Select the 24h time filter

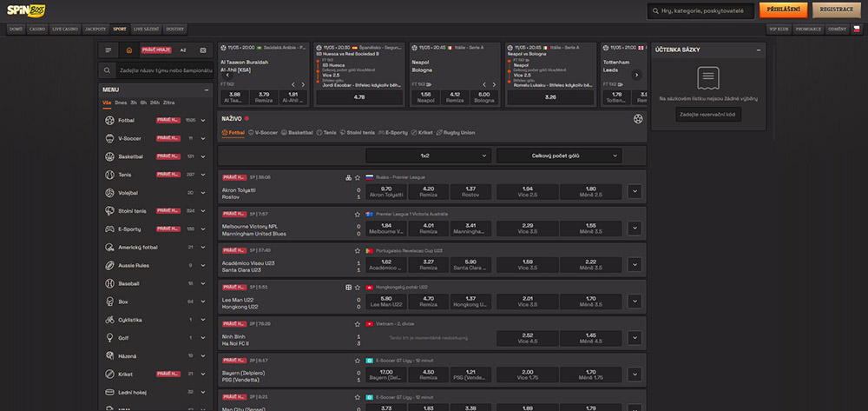pos(155,103)
